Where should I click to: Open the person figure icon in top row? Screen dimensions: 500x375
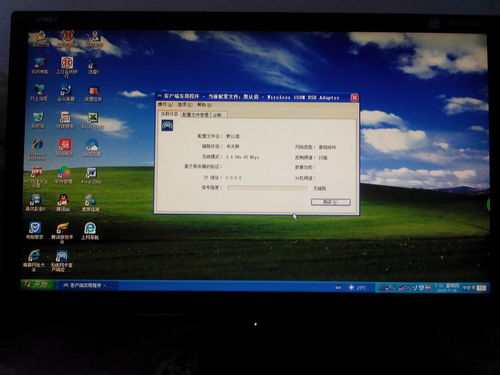95,39
